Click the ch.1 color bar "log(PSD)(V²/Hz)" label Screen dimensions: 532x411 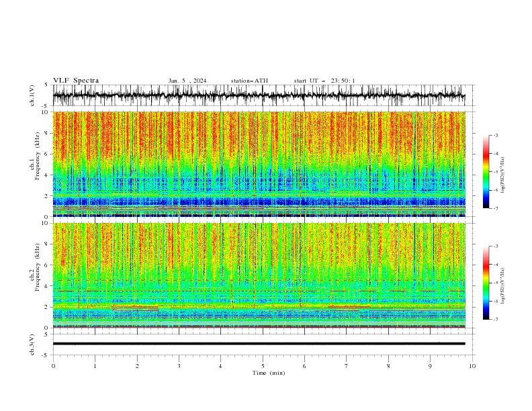503,175
